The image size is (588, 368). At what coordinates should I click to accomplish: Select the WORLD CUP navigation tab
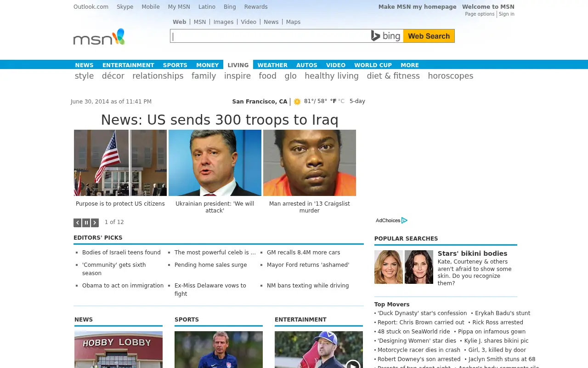point(373,65)
